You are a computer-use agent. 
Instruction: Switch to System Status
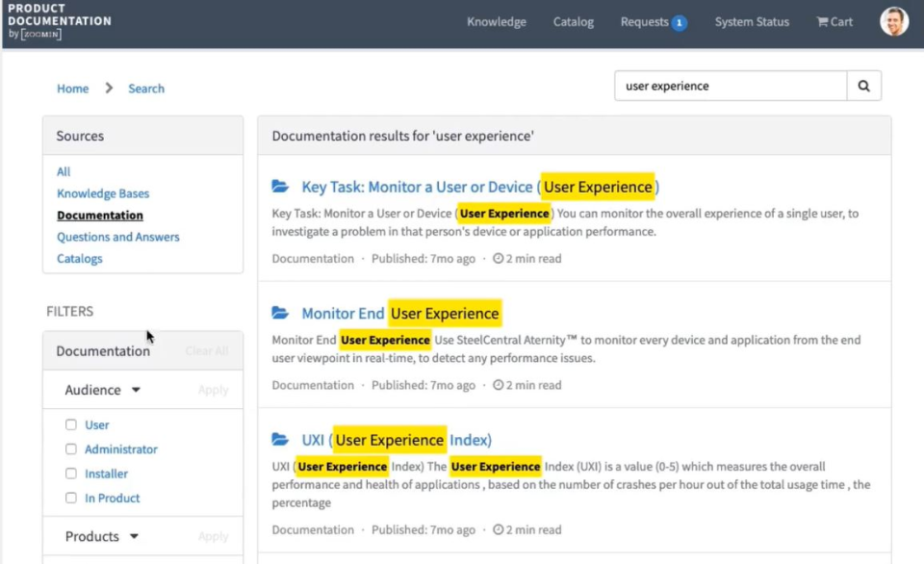(752, 21)
